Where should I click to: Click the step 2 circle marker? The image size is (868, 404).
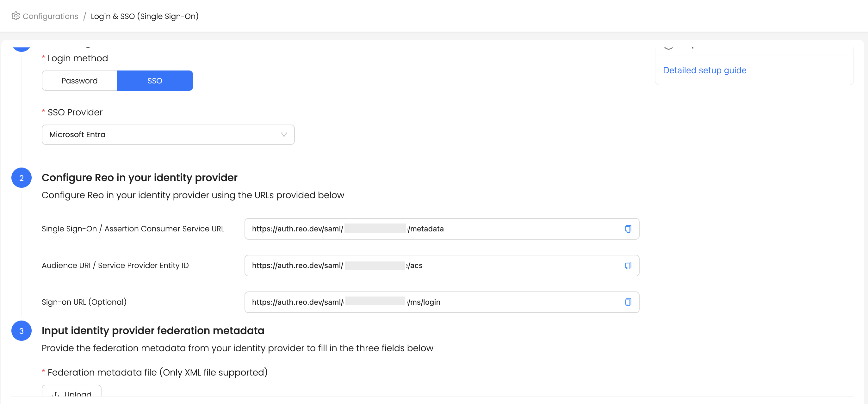[22, 178]
